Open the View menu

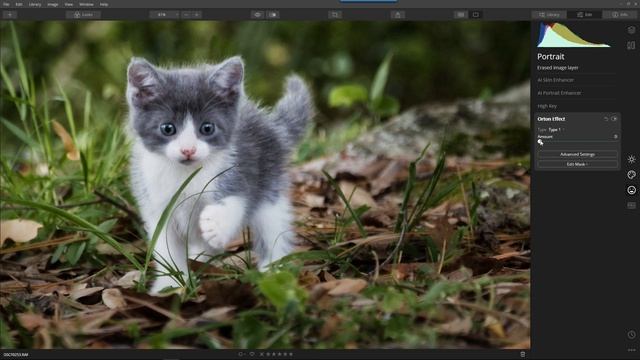(69, 4)
